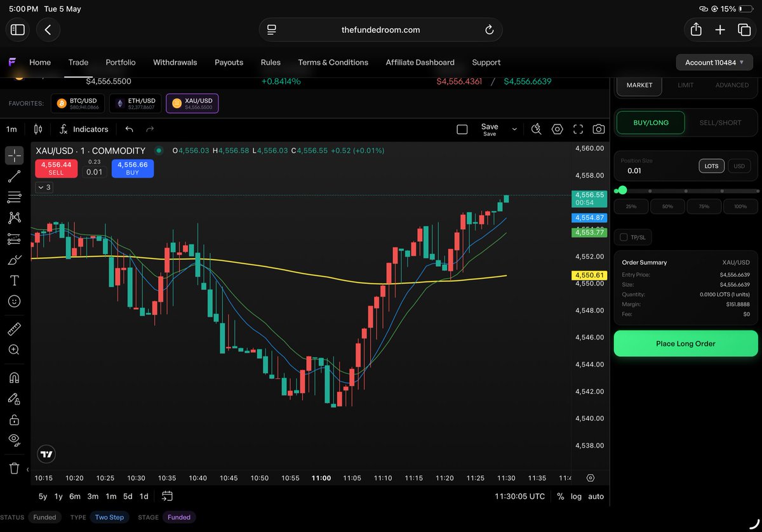This screenshot has width=762, height=532.
Task: Expand the indicators legend showing 3
Action: click(44, 187)
